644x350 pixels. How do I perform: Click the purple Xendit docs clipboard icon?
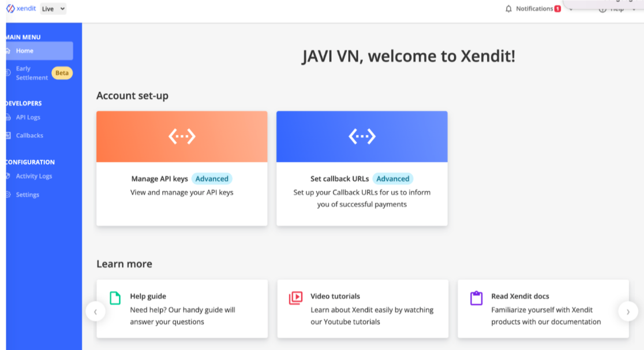(x=477, y=298)
